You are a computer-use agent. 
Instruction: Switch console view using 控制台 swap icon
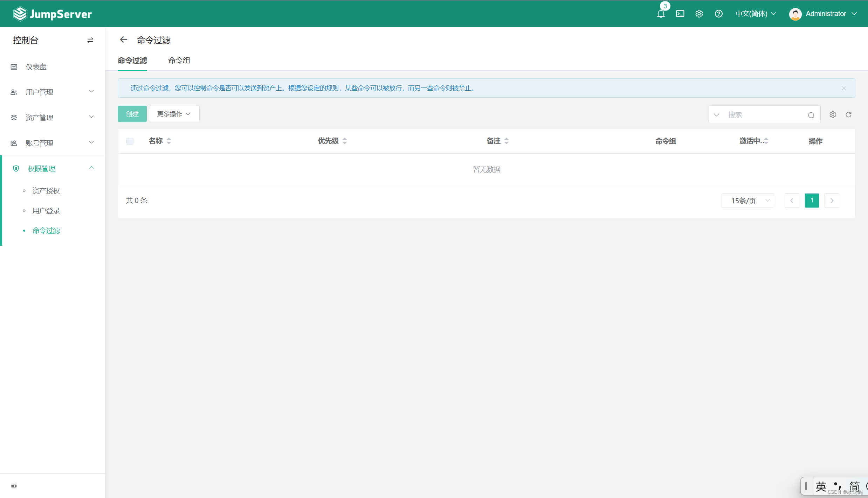click(90, 40)
